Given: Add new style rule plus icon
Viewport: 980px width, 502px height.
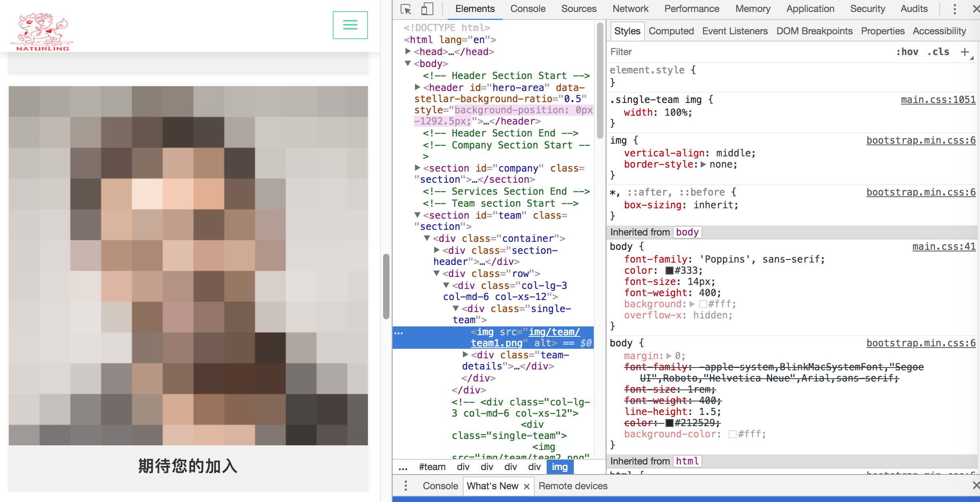Looking at the screenshot, I should [965, 52].
